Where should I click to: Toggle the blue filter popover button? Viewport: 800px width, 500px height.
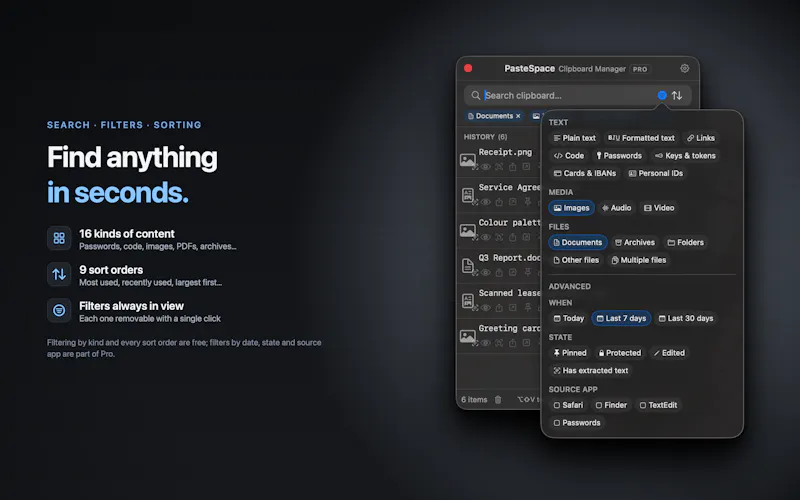(662, 95)
